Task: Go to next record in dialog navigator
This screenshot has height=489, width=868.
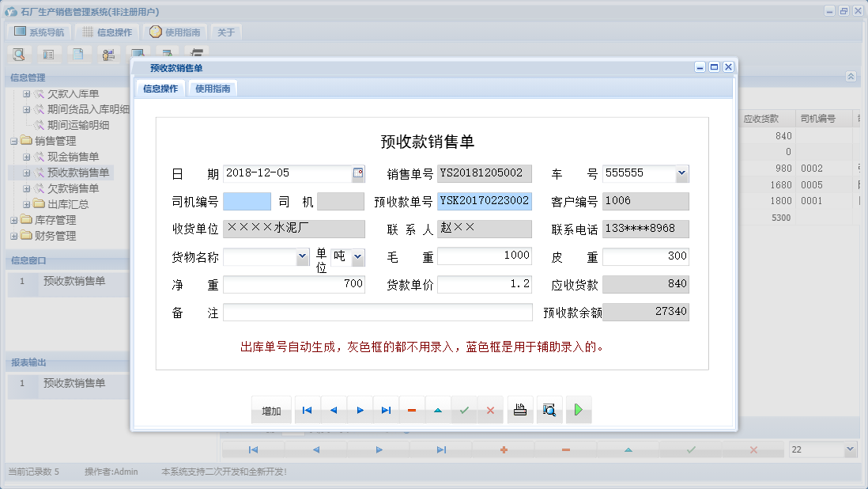Action: (x=360, y=411)
